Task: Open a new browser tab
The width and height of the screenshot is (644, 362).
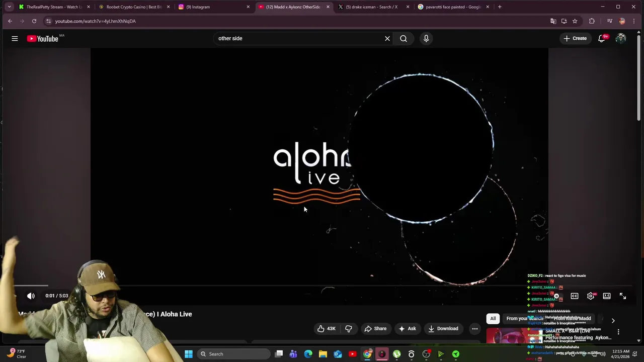Action: (x=500, y=7)
